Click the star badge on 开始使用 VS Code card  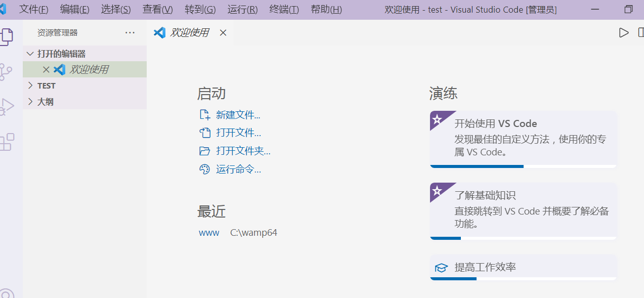click(x=437, y=119)
